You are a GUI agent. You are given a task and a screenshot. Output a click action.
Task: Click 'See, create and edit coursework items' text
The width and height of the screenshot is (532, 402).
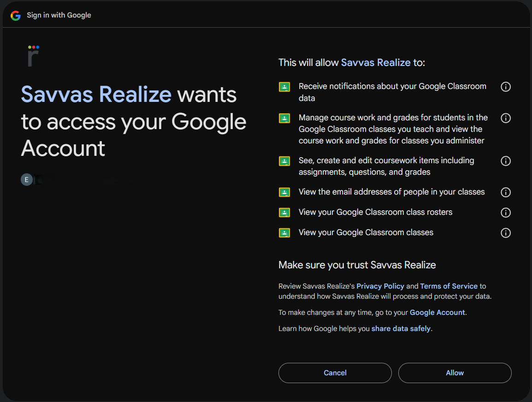(x=386, y=166)
